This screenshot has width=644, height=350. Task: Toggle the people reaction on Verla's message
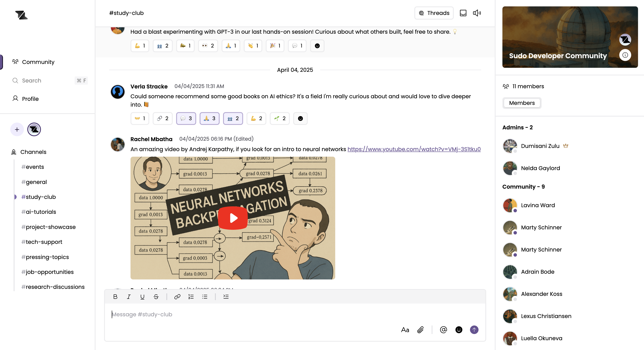coord(233,119)
